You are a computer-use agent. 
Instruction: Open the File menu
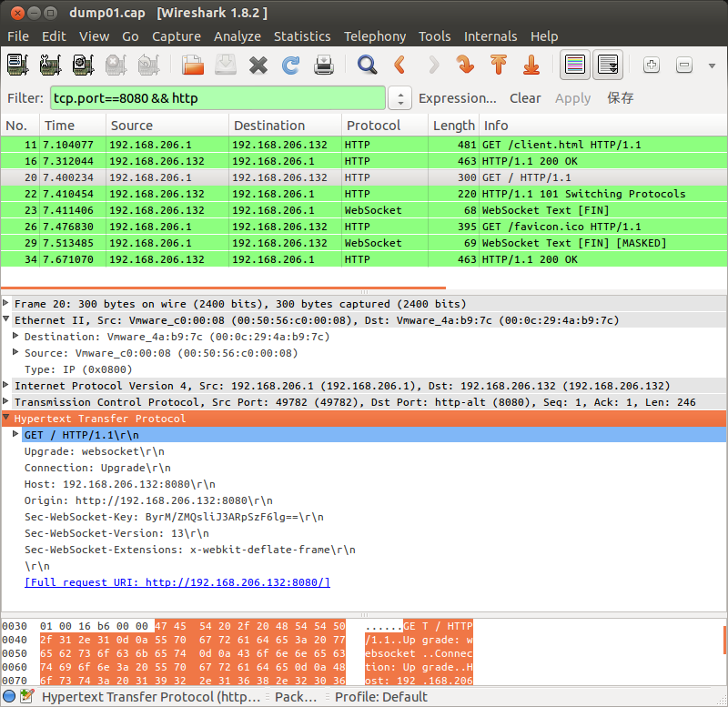tap(18, 36)
